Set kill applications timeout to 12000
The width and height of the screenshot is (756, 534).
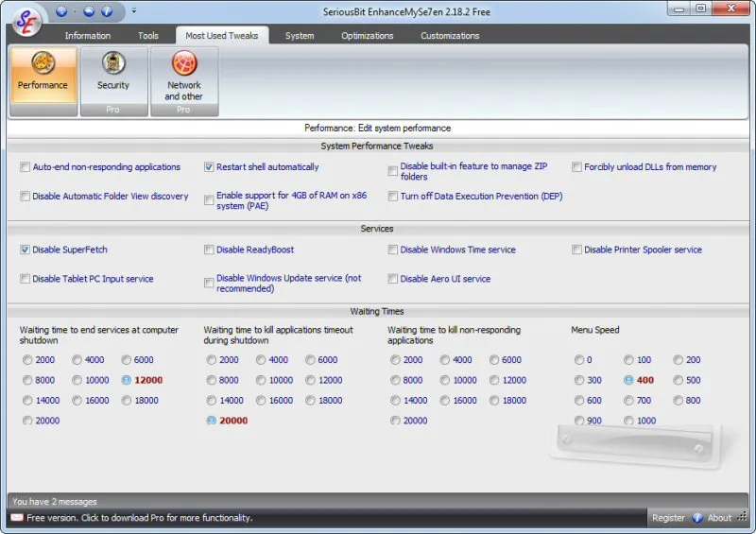(x=310, y=380)
